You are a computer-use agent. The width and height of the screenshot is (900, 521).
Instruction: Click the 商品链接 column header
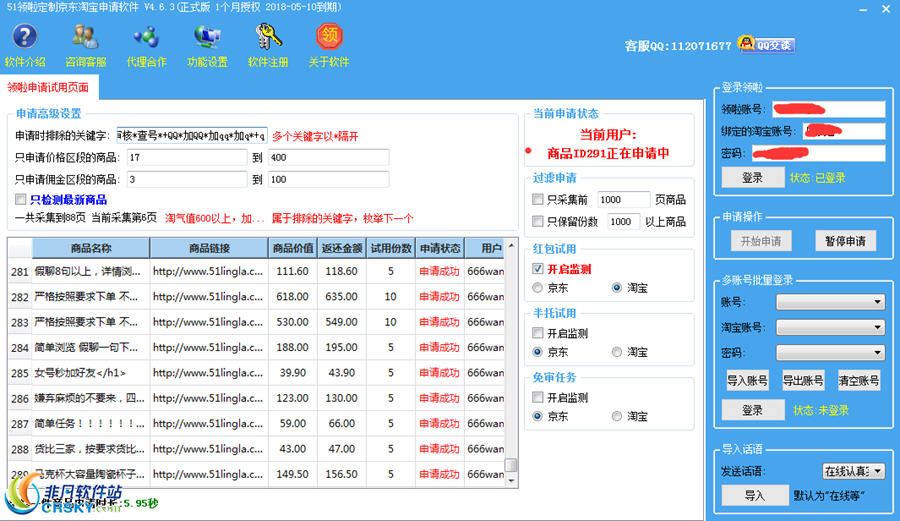209,248
